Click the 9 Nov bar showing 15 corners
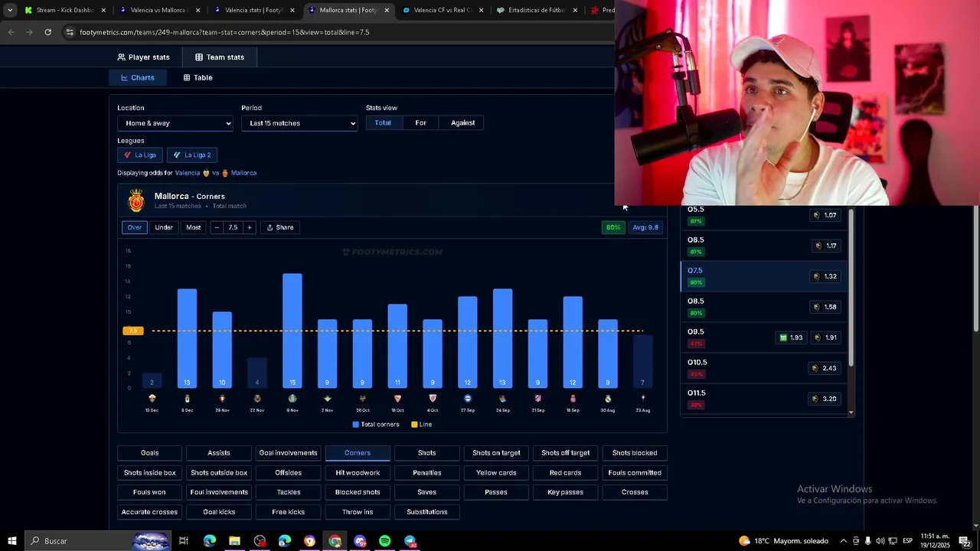 coord(292,331)
